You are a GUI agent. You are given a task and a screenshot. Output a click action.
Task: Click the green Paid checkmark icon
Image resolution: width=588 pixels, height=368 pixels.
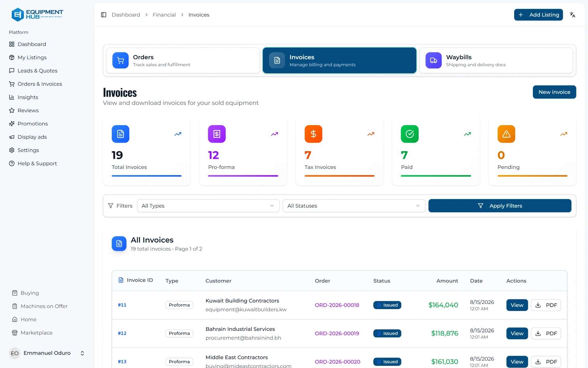tap(410, 134)
